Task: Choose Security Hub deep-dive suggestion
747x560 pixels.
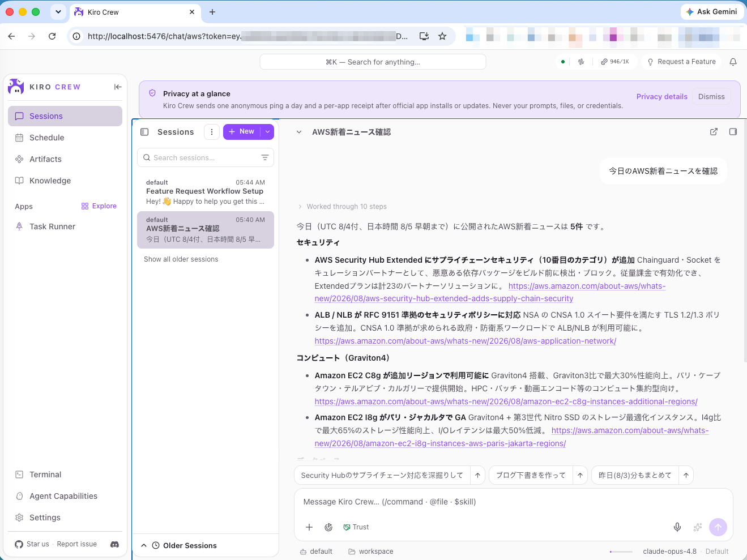Action: (x=382, y=475)
